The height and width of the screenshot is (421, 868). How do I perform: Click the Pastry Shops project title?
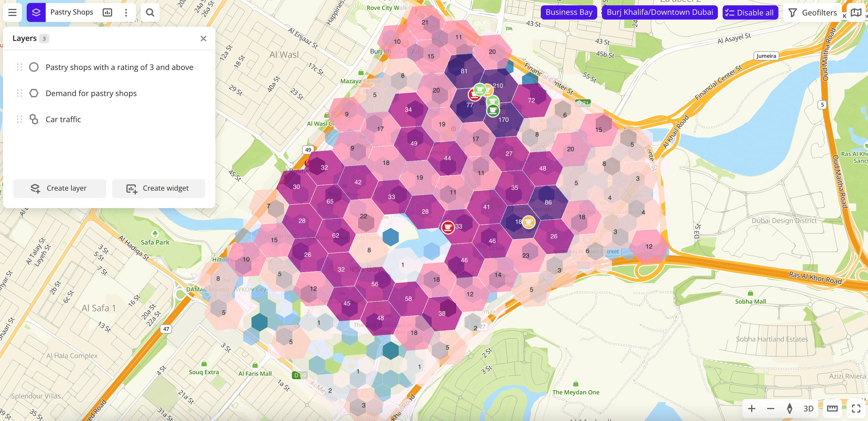72,12
